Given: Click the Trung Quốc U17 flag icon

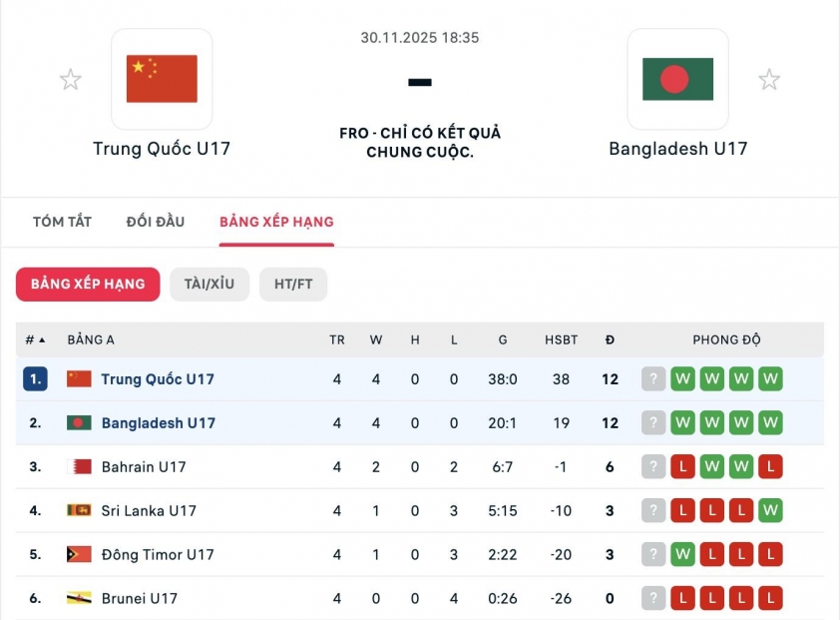Looking at the screenshot, I should coord(77,379).
